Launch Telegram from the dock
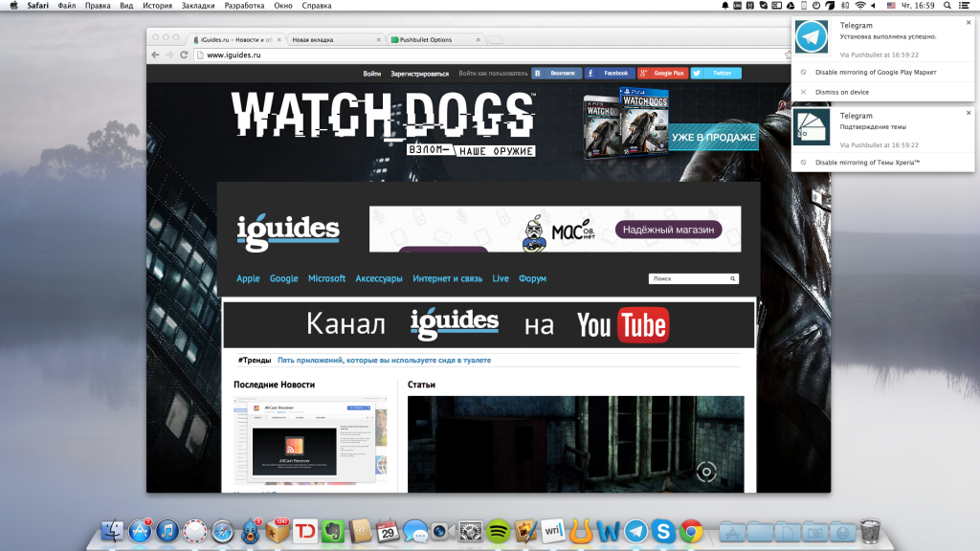 tap(635, 532)
